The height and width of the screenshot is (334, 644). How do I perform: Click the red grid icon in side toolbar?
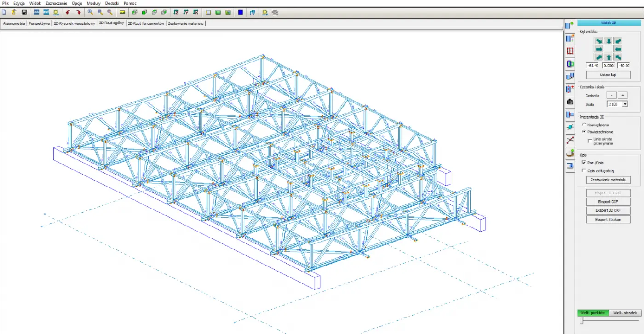click(x=570, y=51)
